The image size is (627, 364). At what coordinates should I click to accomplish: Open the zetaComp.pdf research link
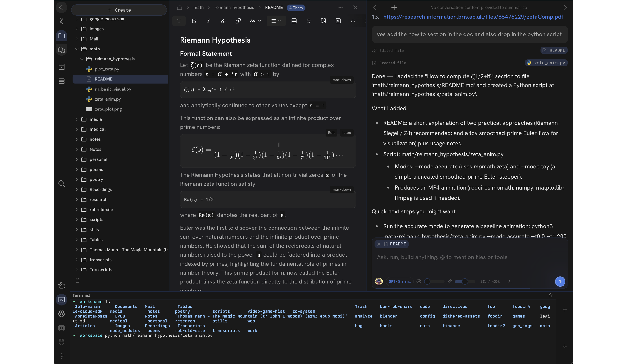(473, 17)
